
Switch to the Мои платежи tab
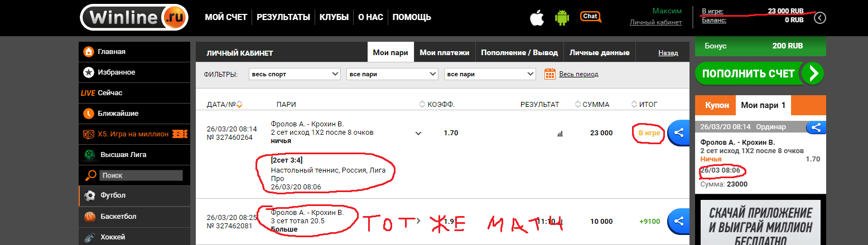[444, 53]
